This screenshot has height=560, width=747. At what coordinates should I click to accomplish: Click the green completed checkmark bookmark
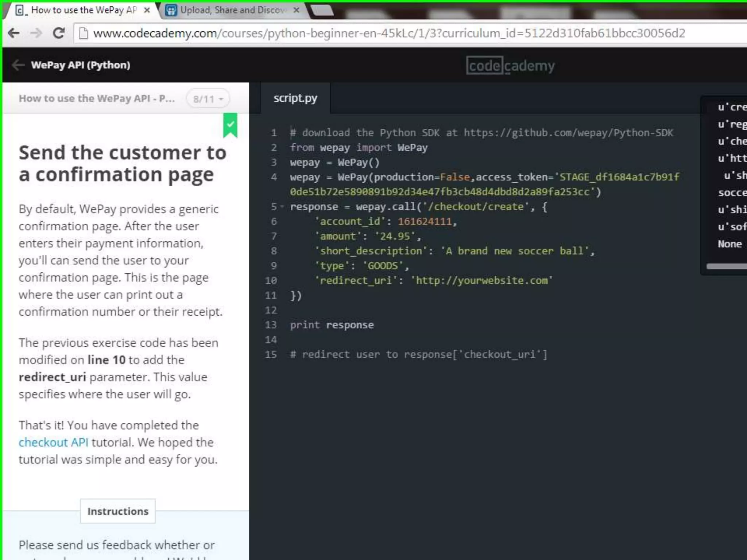pos(230,125)
